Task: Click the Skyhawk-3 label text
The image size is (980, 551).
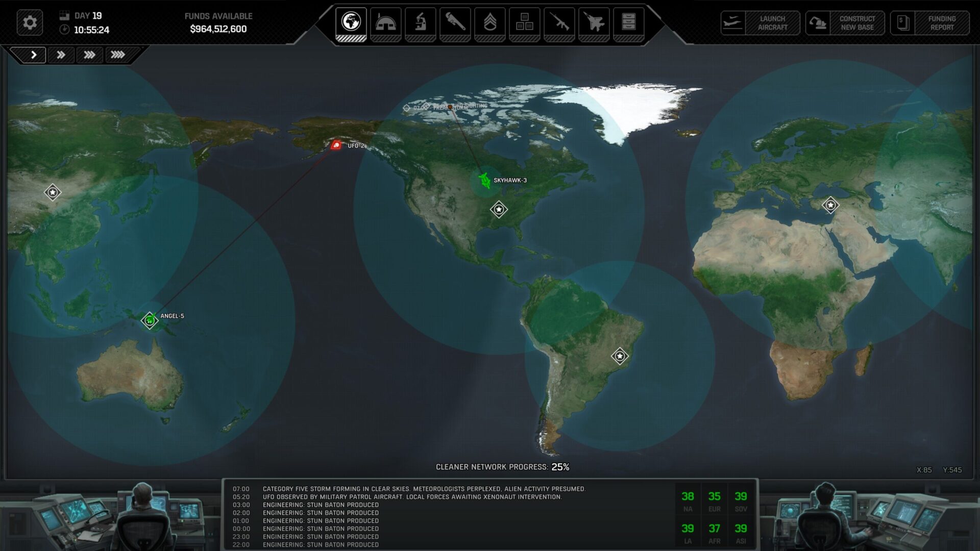Action: point(510,180)
